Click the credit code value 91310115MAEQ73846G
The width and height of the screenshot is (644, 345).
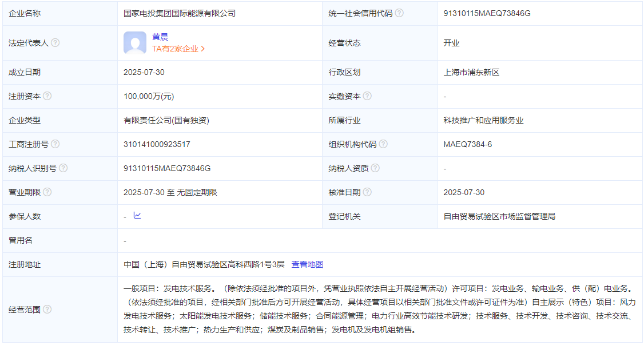(487, 13)
